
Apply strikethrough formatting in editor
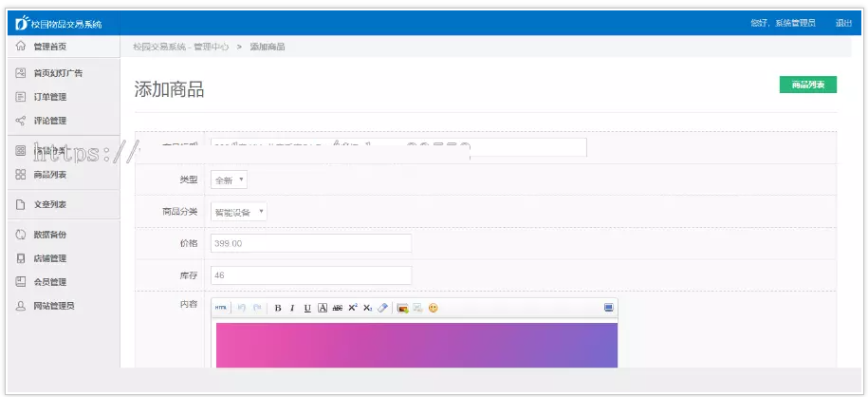(337, 309)
